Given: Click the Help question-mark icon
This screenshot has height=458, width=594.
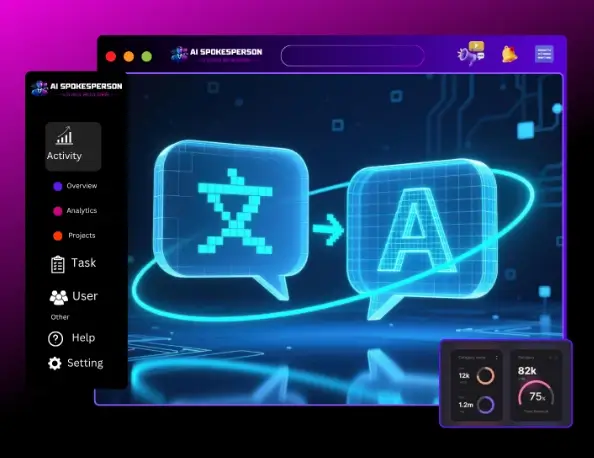Looking at the screenshot, I should tap(56, 339).
